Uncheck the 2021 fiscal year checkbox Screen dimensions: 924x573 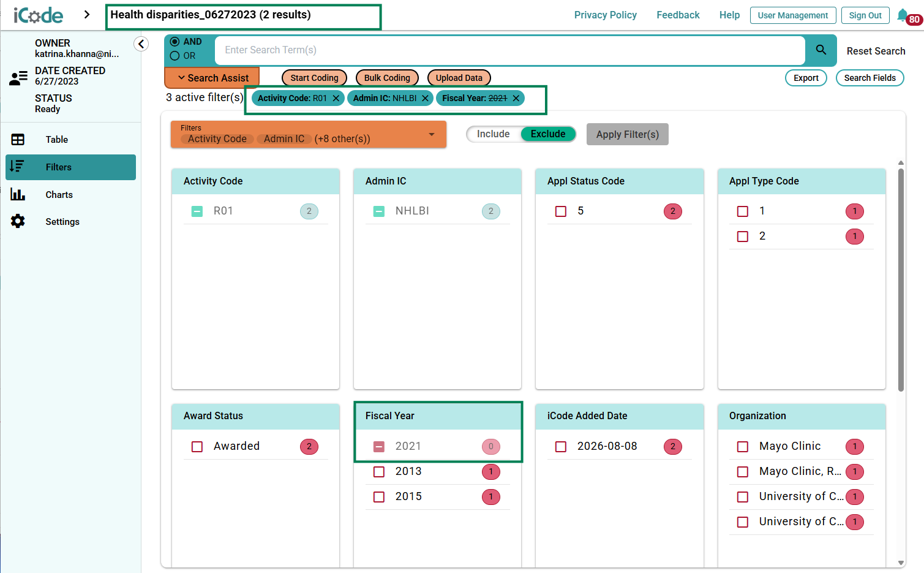379,447
